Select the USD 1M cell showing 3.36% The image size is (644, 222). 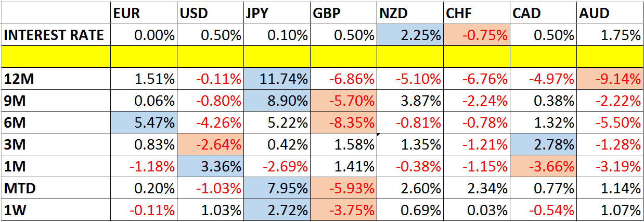pos(210,167)
